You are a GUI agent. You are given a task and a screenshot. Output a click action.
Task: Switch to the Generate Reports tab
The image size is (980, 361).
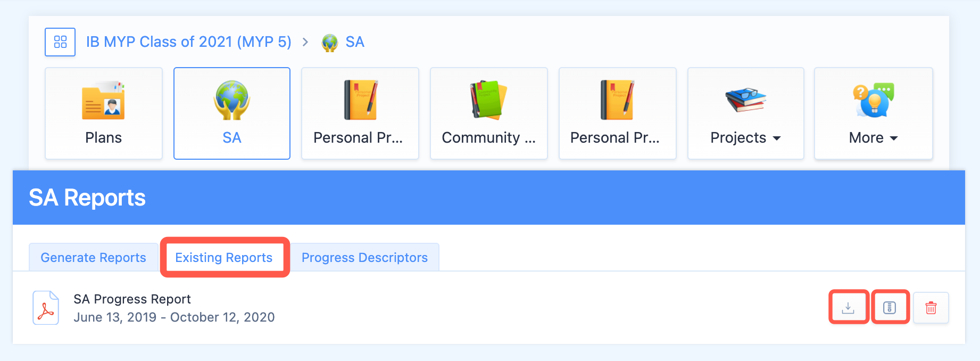click(x=93, y=258)
